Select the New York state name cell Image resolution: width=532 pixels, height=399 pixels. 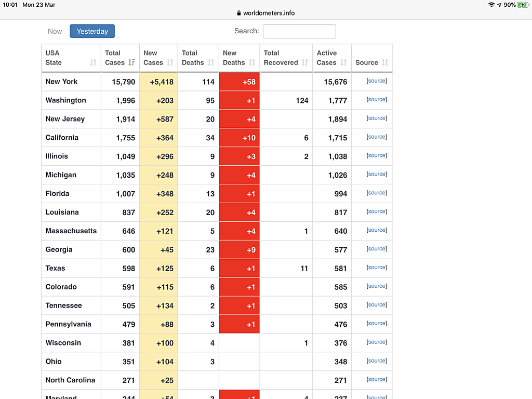71,82
